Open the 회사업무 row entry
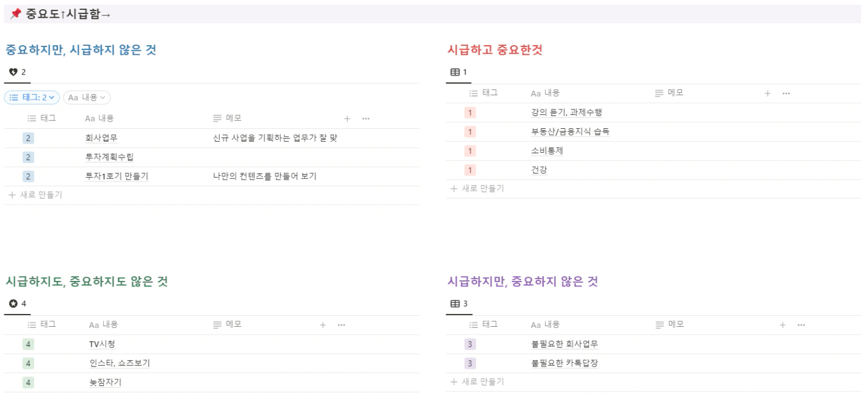This screenshot has width=868, height=397. (101, 138)
